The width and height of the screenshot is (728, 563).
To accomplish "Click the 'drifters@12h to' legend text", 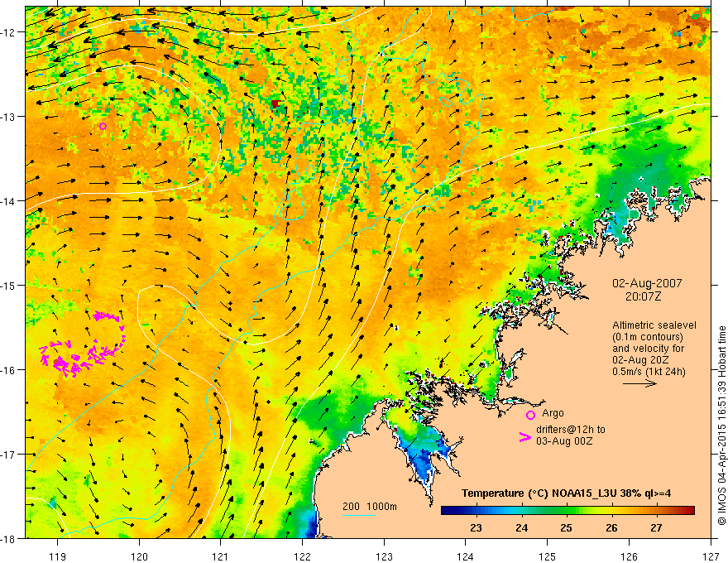I will [571, 430].
